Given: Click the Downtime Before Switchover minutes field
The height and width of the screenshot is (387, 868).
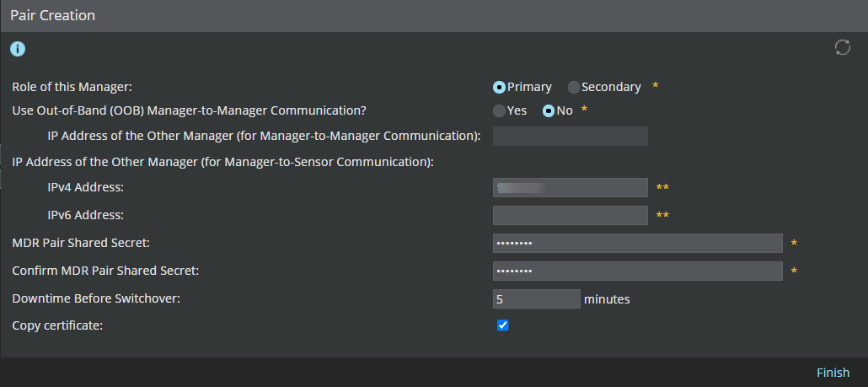Looking at the screenshot, I should click(x=537, y=299).
